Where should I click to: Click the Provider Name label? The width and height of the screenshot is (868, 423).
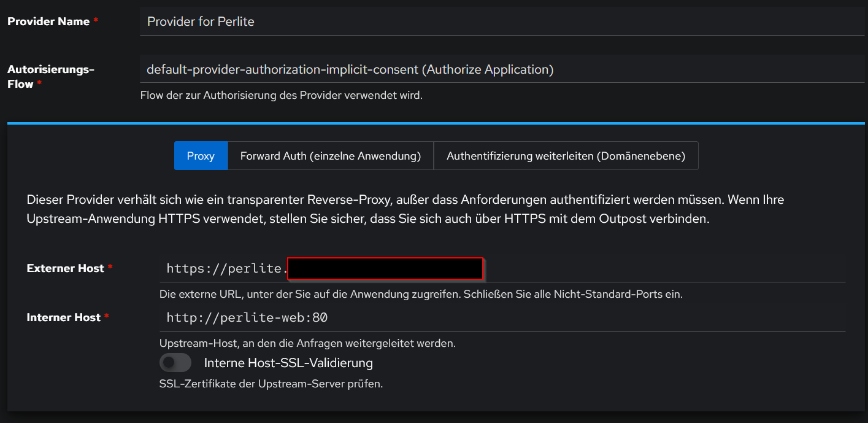pos(48,21)
